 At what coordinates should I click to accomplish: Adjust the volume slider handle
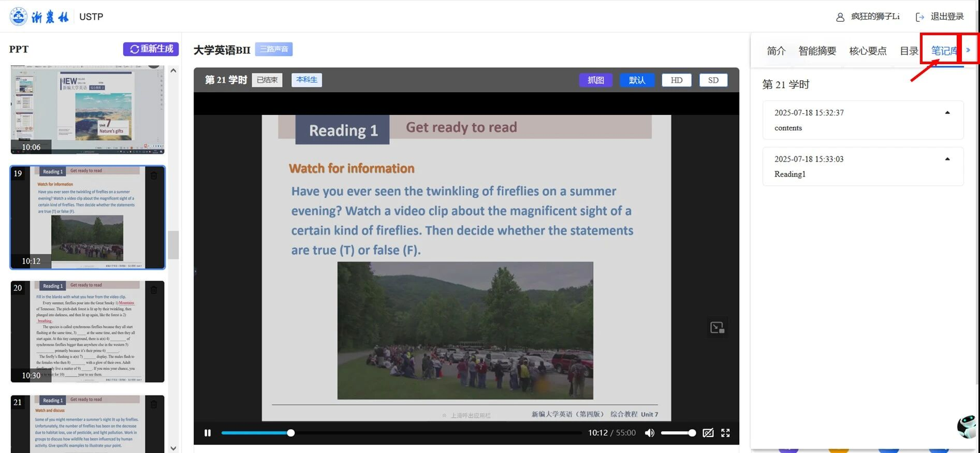[x=692, y=433]
